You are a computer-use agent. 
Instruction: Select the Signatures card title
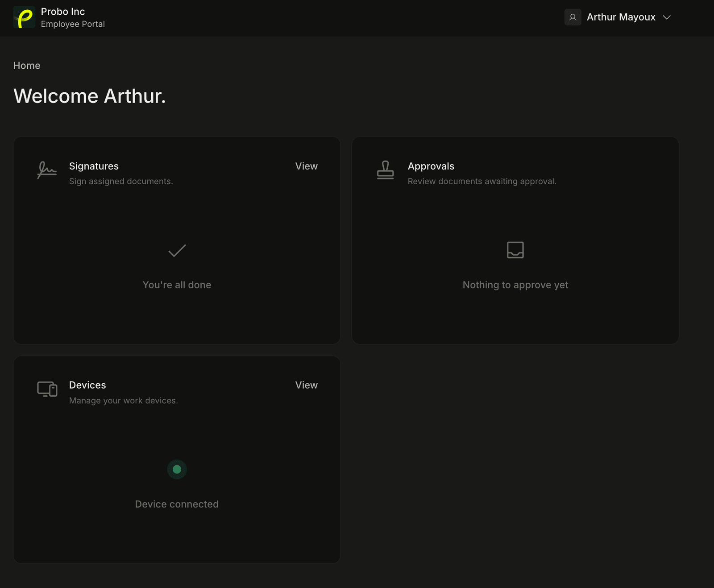pyautogui.click(x=94, y=166)
